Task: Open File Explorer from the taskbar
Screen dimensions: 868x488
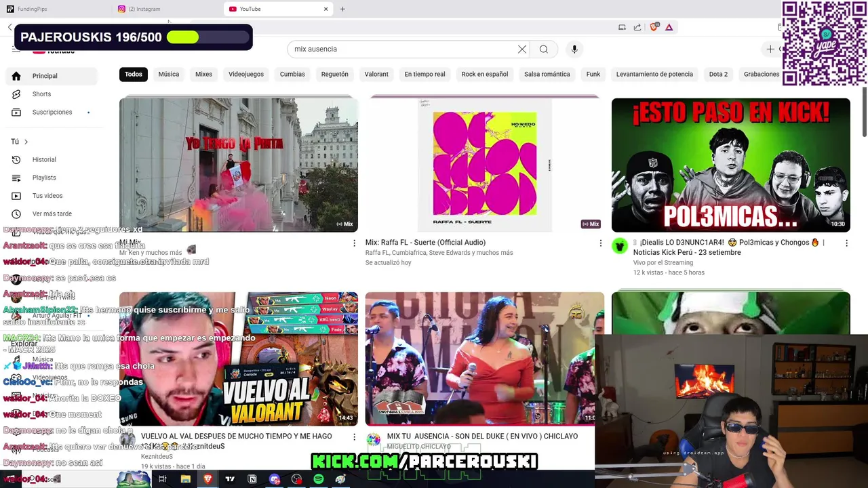Action: 185,479
